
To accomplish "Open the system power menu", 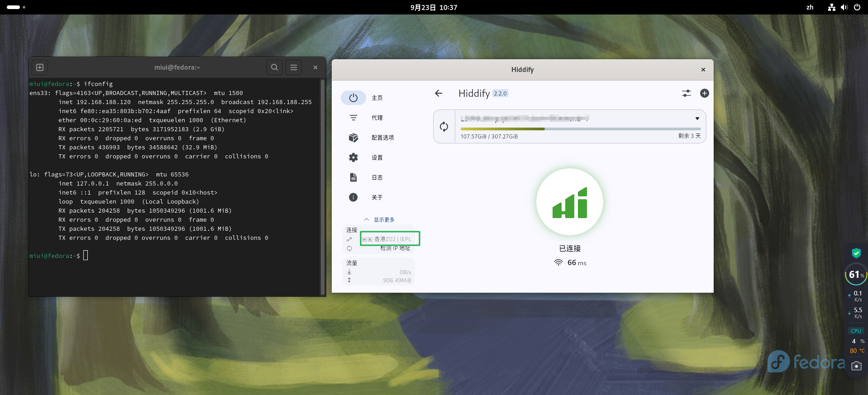I will (x=857, y=7).
